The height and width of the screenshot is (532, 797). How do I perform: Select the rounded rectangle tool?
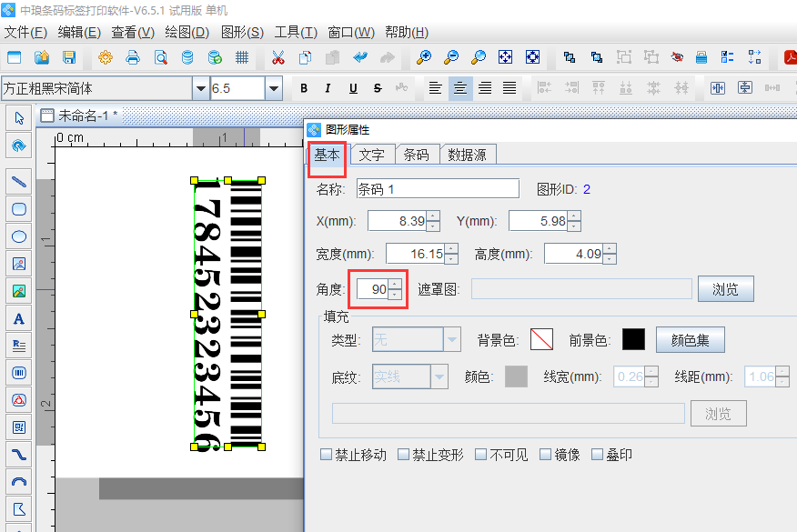[19, 209]
